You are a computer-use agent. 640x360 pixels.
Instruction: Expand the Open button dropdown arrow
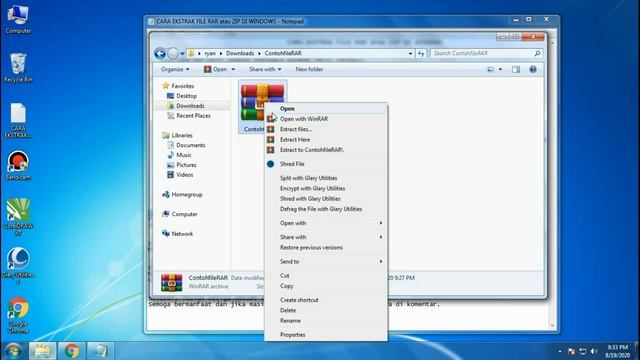point(233,69)
